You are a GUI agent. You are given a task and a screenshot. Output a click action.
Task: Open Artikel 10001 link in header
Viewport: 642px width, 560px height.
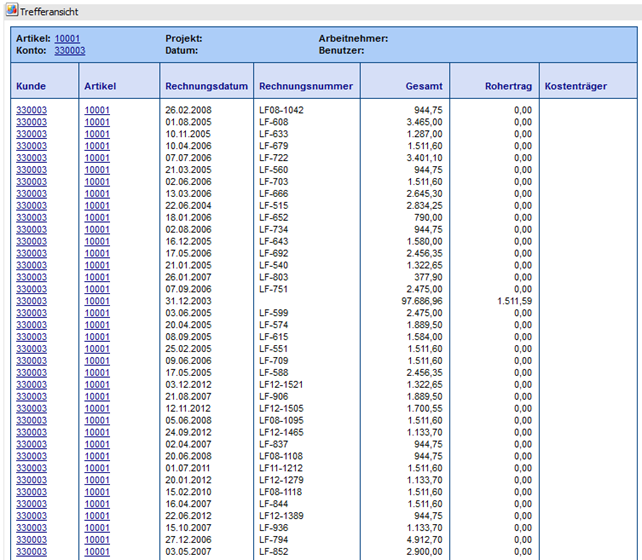68,39
